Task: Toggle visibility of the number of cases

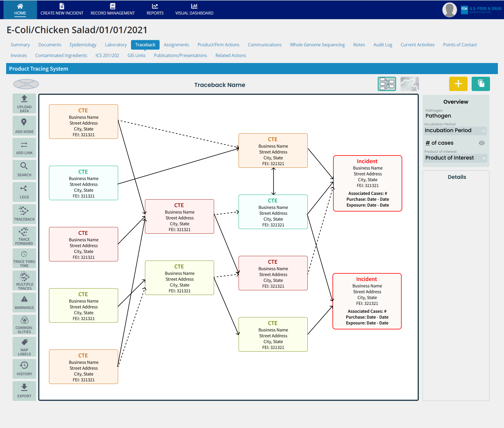Action: (482, 143)
